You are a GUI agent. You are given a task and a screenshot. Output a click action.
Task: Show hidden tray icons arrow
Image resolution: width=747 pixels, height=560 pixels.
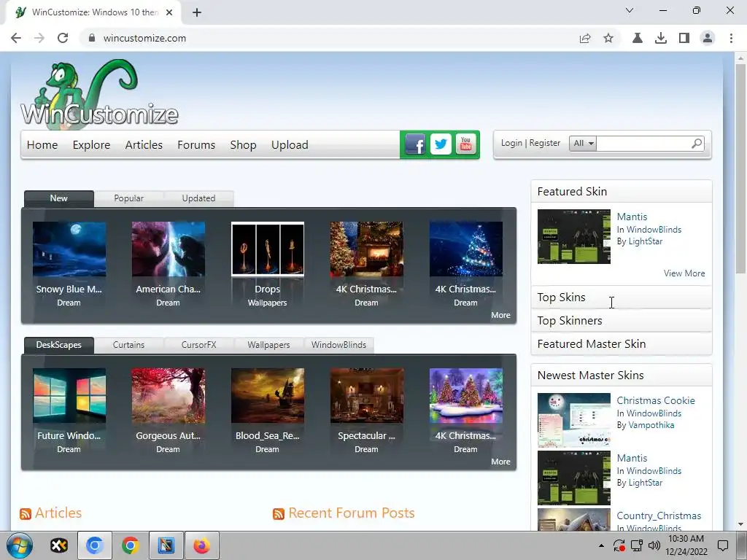click(x=601, y=545)
